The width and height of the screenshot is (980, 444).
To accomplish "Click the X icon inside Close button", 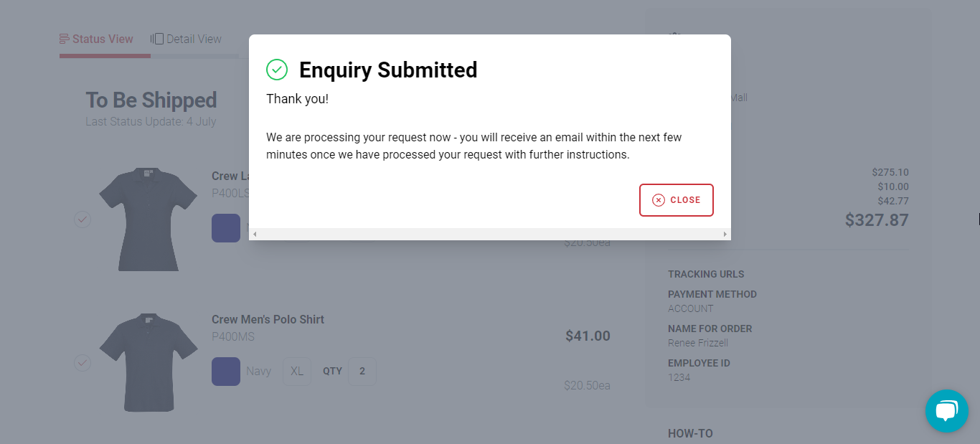I will coord(659,200).
